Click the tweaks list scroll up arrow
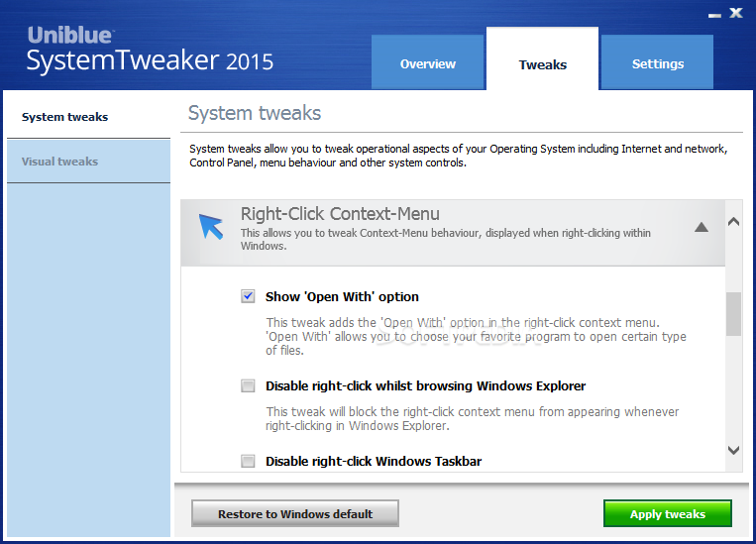The height and width of the screenshot is (544, 756). (x=734, y=222)
